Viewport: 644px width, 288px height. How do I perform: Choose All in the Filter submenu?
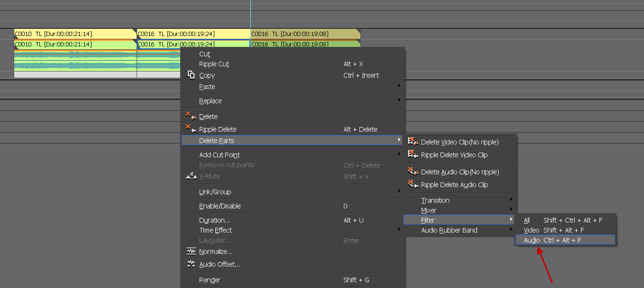(526, 220)
